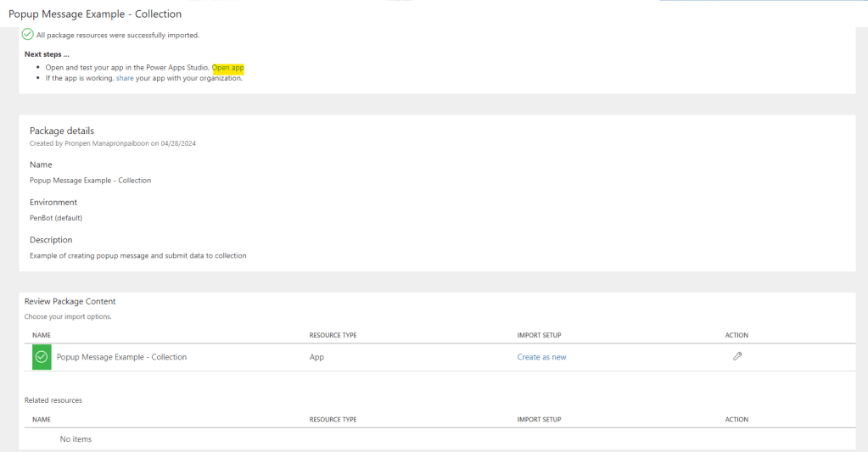Click the share link in Next steps
868x452 pixels.
point(125,78)
